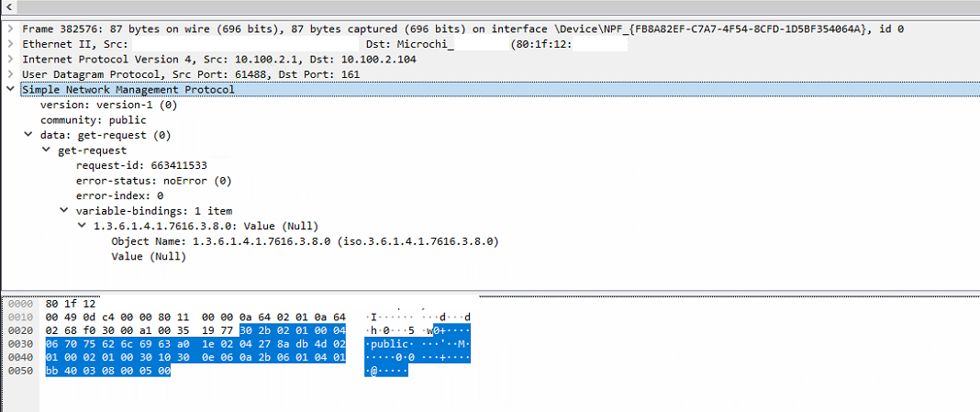
Task: Select the last Value (Null) line
Action: point(149,256)
